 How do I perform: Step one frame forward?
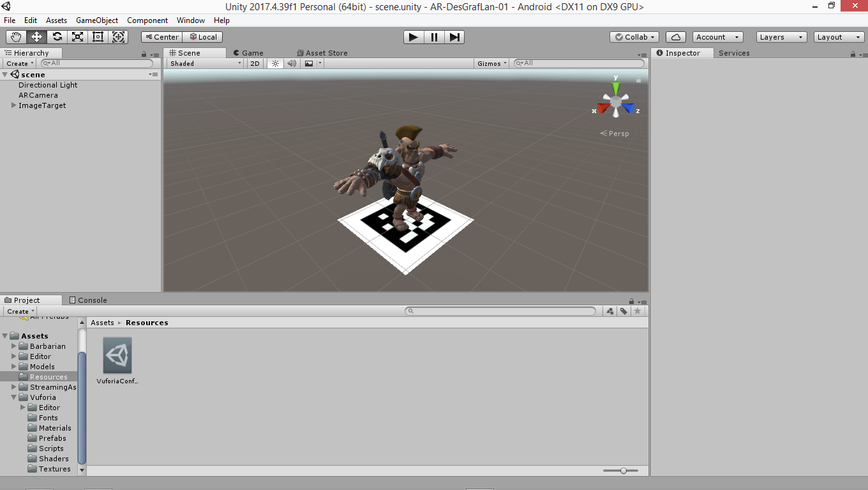(x=454, y=37)
